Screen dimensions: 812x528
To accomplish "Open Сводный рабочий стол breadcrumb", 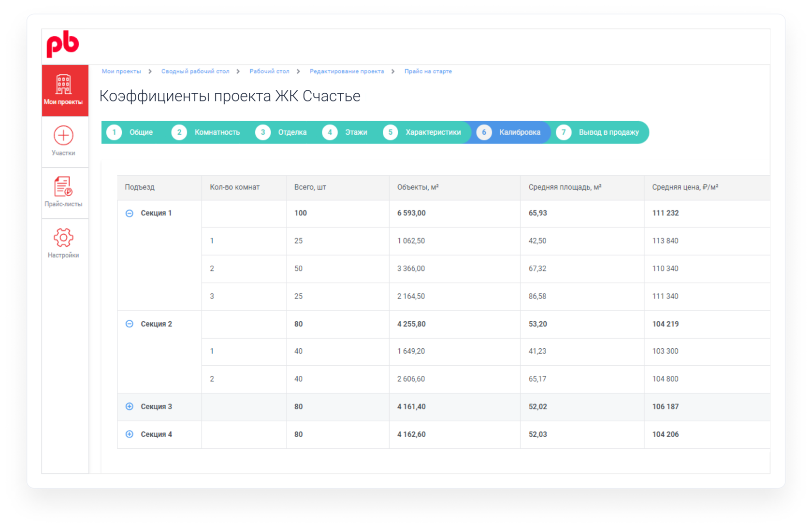I will click(x=195, y=71).
